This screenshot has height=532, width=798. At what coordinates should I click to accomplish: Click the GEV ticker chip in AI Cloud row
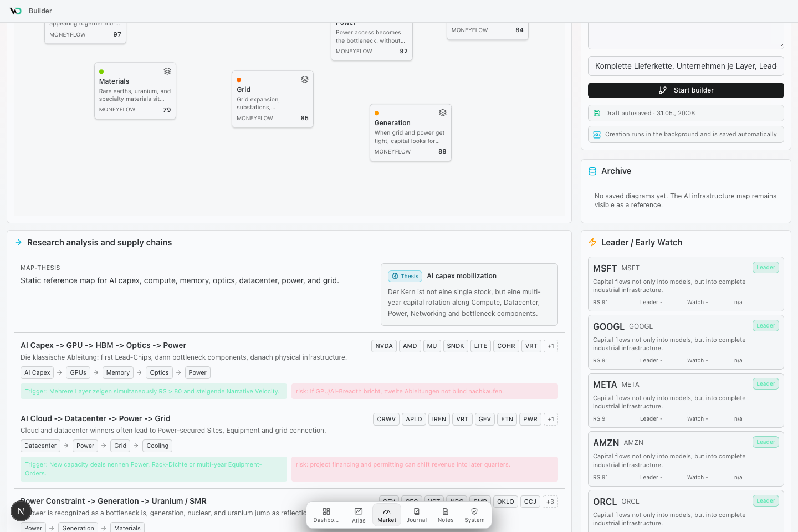pos(485,419)
